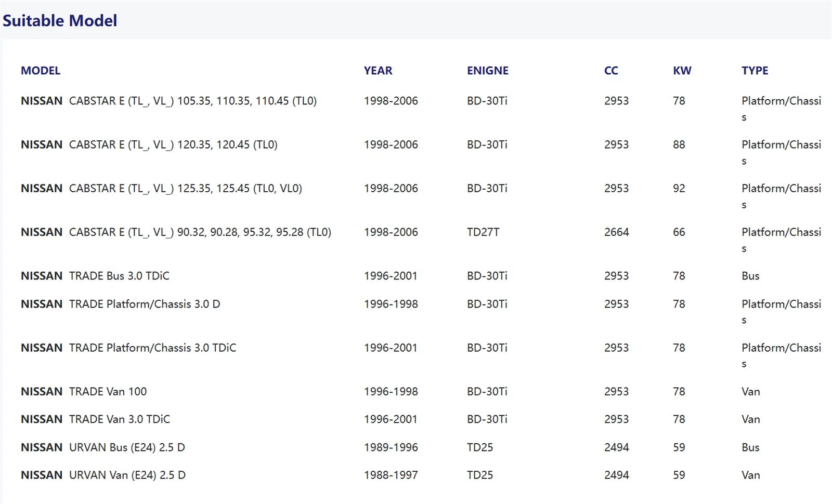Viewport: 832px width, 504px height.
Task: Click engine BD-30Ti in CABSTAR 105.35 row
Action: (x=487, y=101)
